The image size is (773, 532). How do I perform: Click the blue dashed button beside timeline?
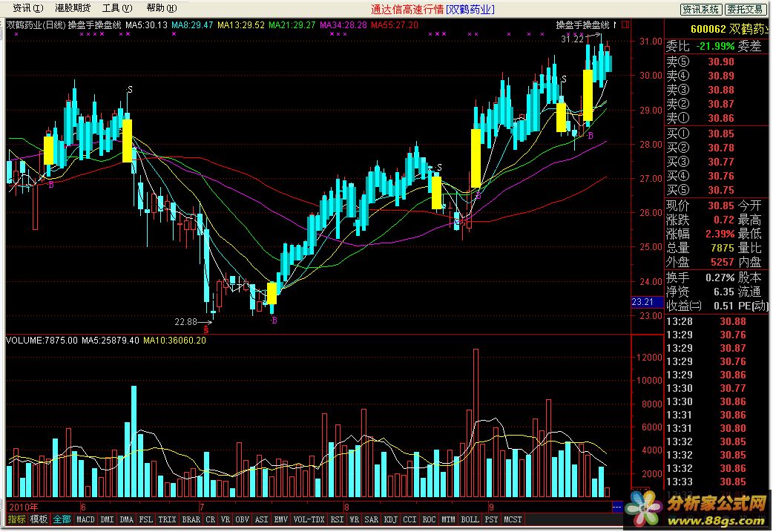pyautogui.click(x=616, y=507)
